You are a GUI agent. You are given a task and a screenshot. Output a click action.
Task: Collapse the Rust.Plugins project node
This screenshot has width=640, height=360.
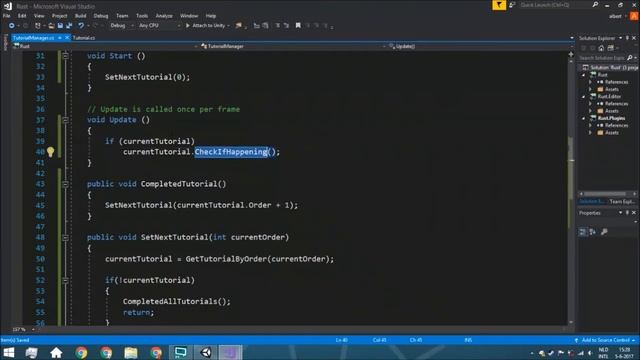(x=583, y=118)
